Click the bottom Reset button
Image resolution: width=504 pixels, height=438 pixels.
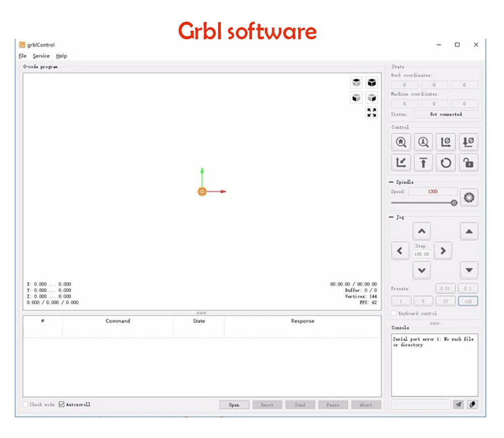267,405
